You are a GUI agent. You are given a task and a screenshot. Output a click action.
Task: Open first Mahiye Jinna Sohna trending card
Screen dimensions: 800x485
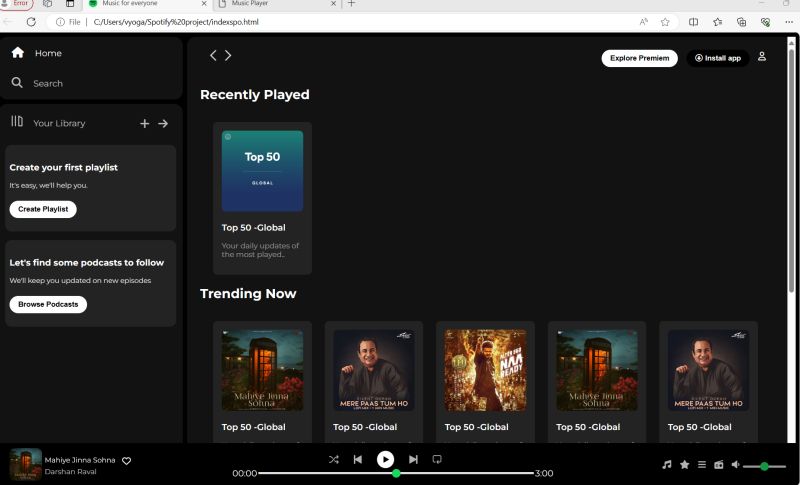(x=262, y=381)
